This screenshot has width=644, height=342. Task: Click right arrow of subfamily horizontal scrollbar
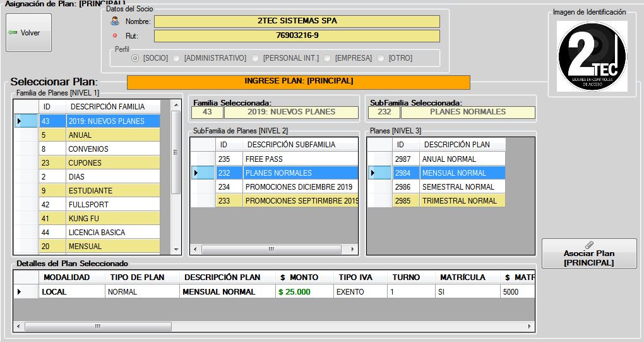point(352,249)
